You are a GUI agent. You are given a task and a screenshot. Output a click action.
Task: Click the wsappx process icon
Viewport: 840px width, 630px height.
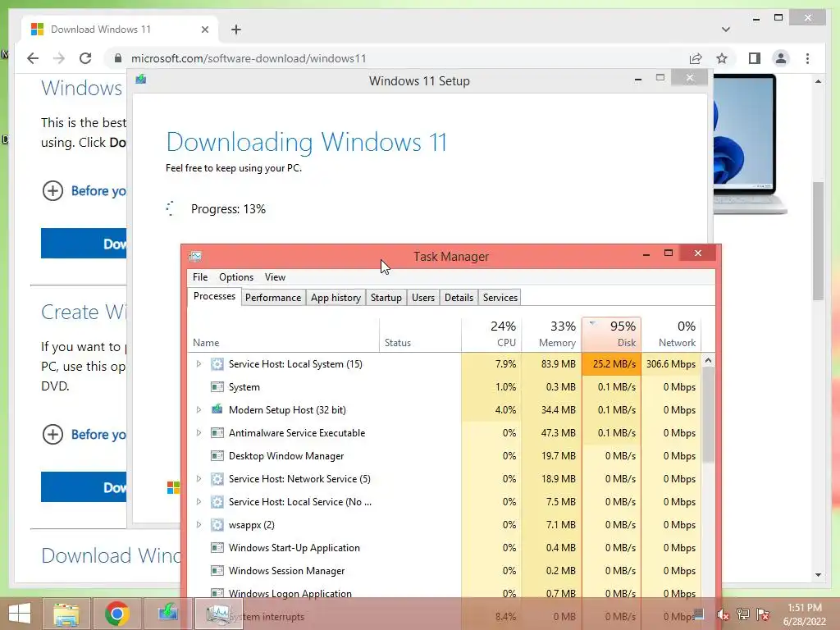pos(217,525)
